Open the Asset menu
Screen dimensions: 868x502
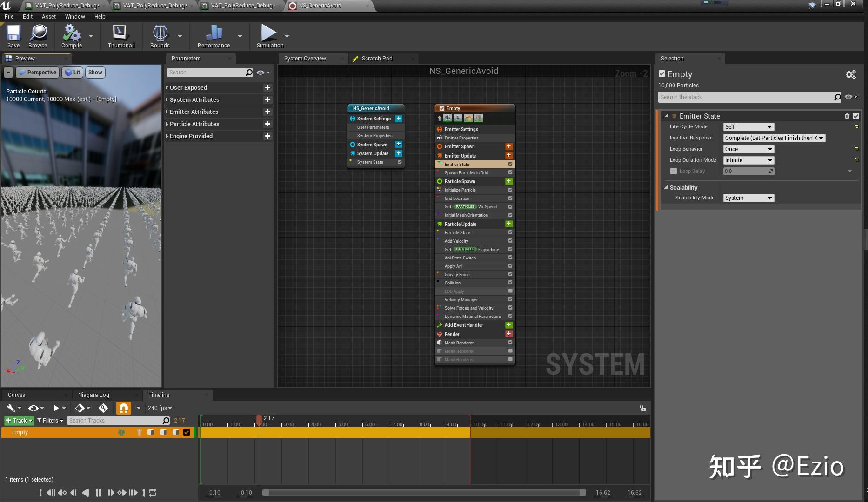48,16
